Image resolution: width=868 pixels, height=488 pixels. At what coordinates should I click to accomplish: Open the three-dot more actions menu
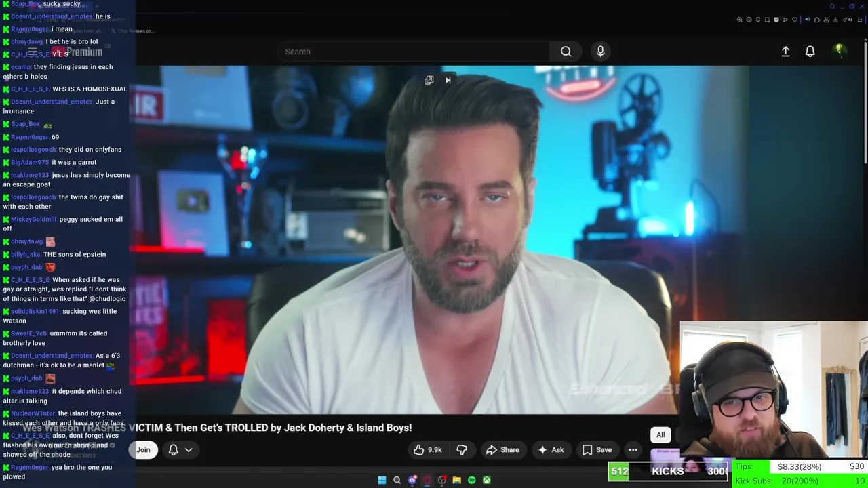click(x=633, y=450)
